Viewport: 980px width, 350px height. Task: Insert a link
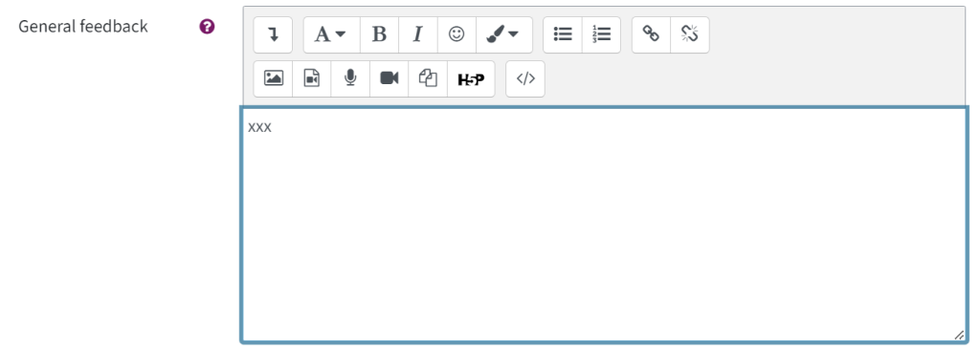(x=651, y=35)
